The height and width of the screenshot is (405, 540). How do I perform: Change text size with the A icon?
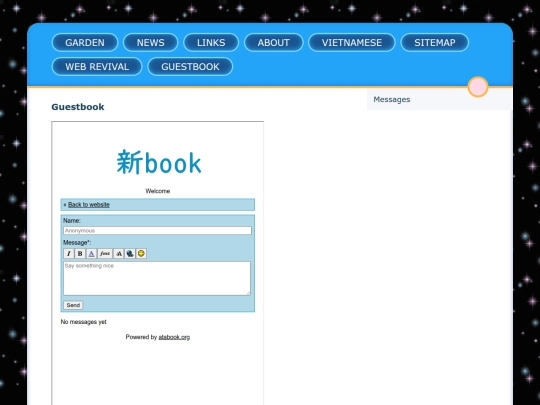pos(118,254)
